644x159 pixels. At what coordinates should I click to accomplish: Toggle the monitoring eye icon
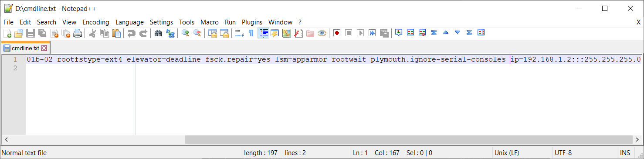[322, 33]
